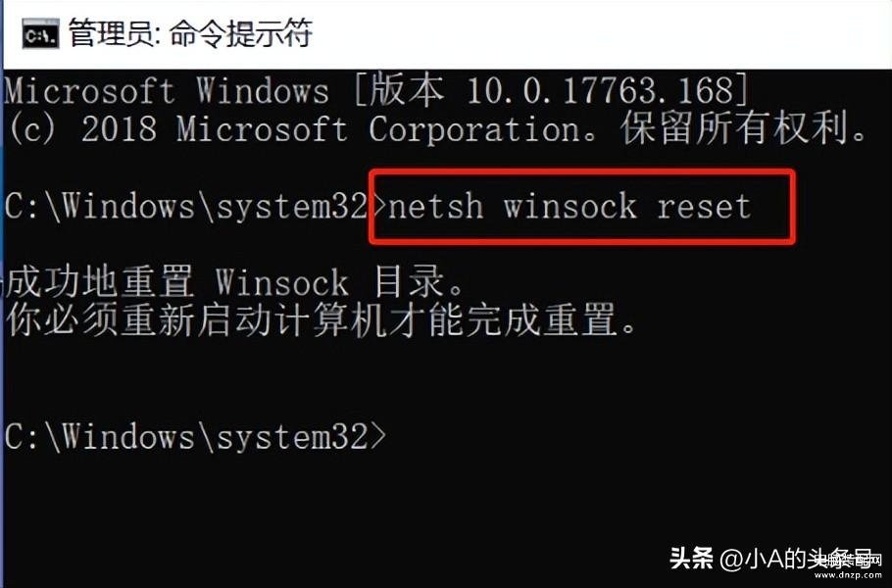
Task: Click the version number 10.0.17763.168
Action: click(x=601, y=91)
